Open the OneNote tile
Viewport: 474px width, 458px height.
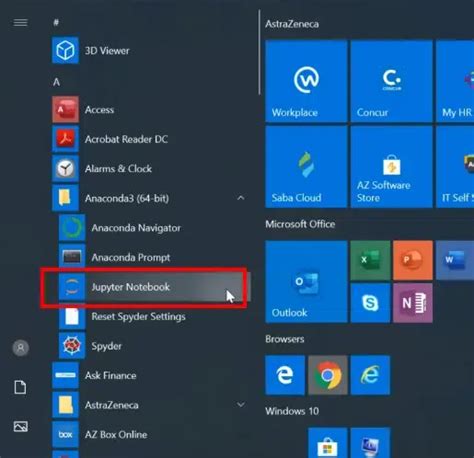point(413,303)
